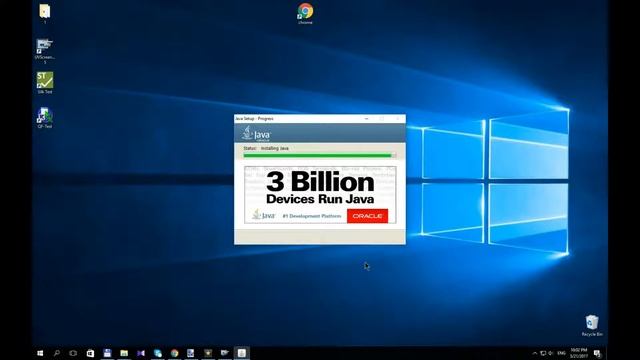Viewport: 640px width, 360px height.
Task: Open the Windows Store taskbar icon
Action: pyautogui.click(x=90, y=353)
